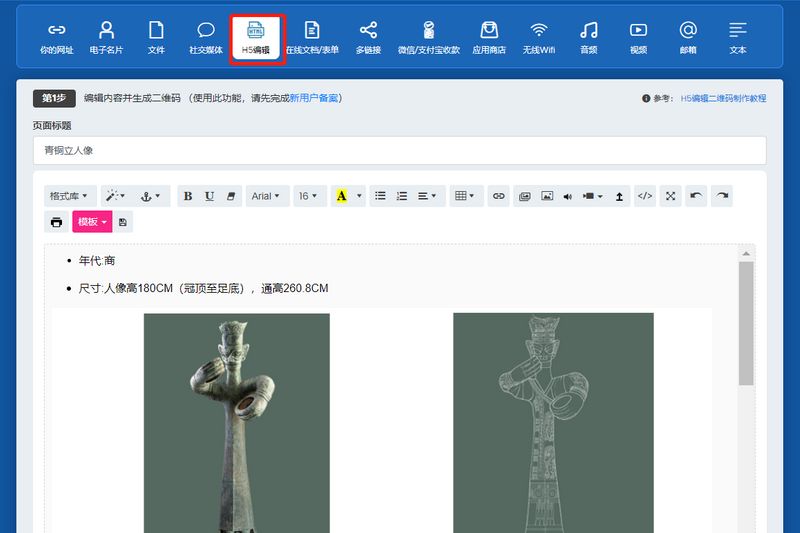Screen dimensions: 800x533
Task: Open the Arial font family dropdown
Action: click(265, 196)
